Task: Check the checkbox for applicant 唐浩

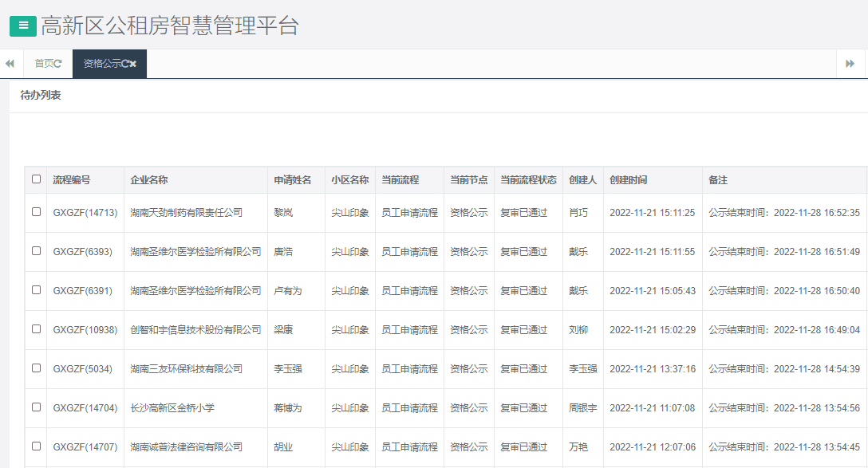Action: coord(36,251)
